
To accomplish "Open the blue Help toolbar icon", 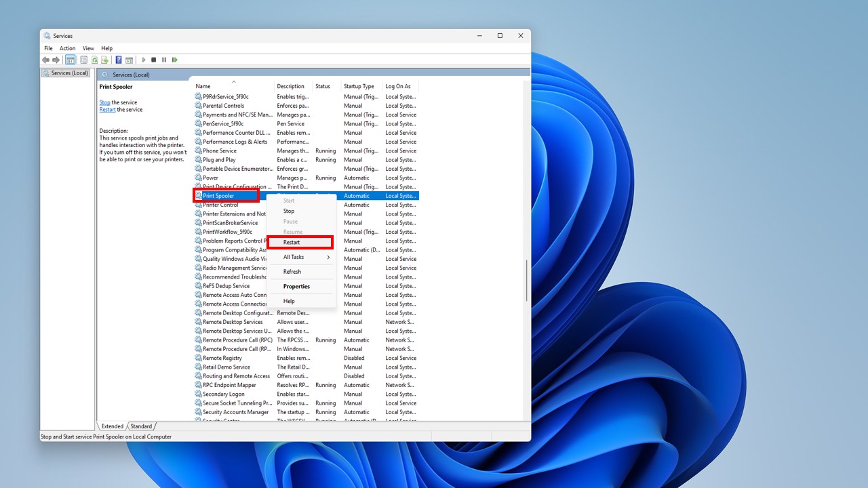I will click(119, 60).
